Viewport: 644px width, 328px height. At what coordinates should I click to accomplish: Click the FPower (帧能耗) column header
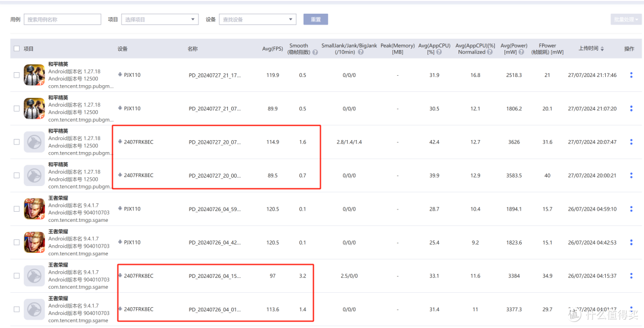pyautogui.click(x=547, y=49)
